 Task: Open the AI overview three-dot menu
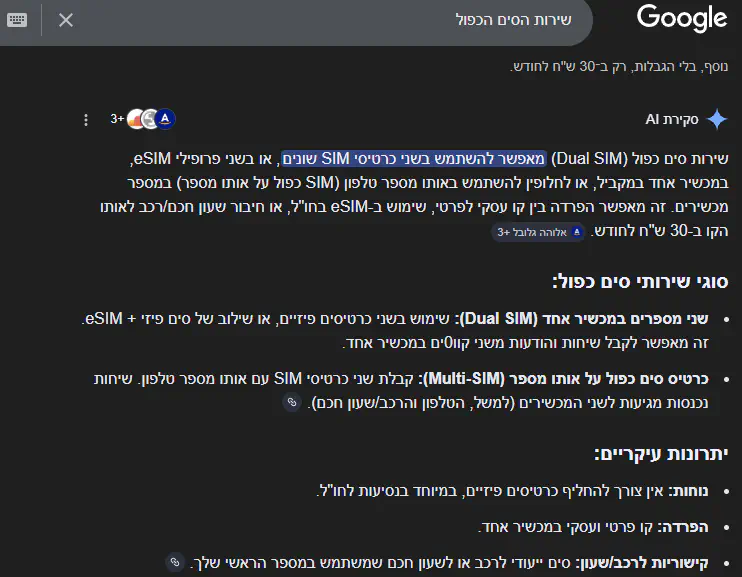(x=85, y=120)
